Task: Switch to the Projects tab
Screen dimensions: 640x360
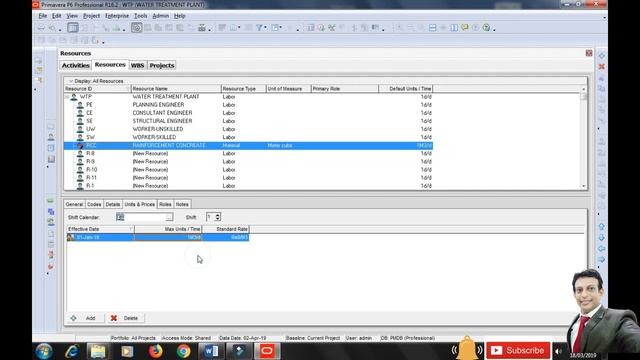Action: (162, 65)
